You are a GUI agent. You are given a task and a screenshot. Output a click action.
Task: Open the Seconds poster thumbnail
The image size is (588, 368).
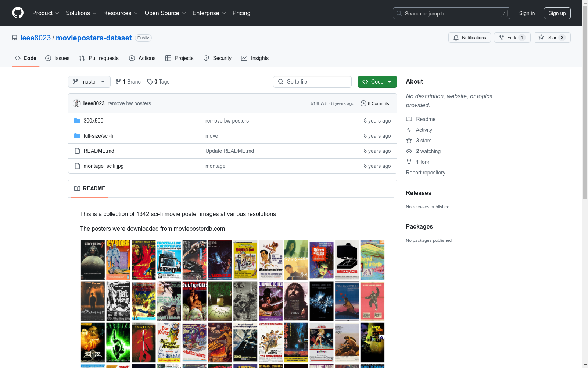(347, 260)
